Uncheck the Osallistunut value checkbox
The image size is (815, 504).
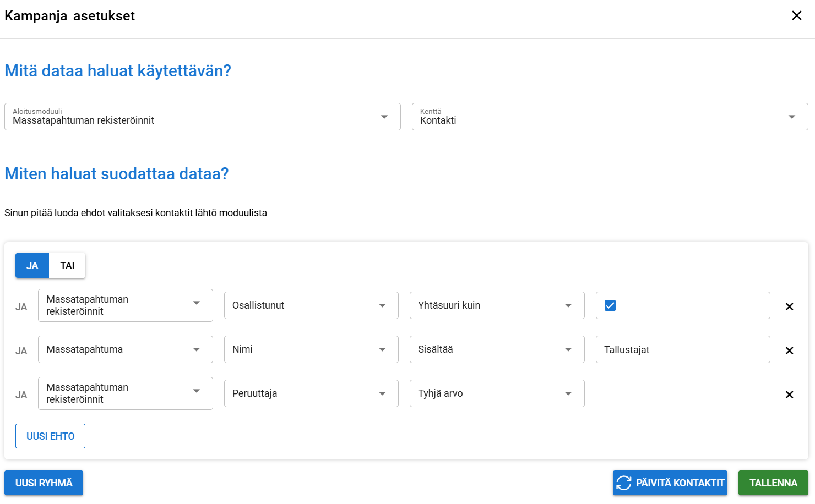pyautogui.click(x=610, y=305)
